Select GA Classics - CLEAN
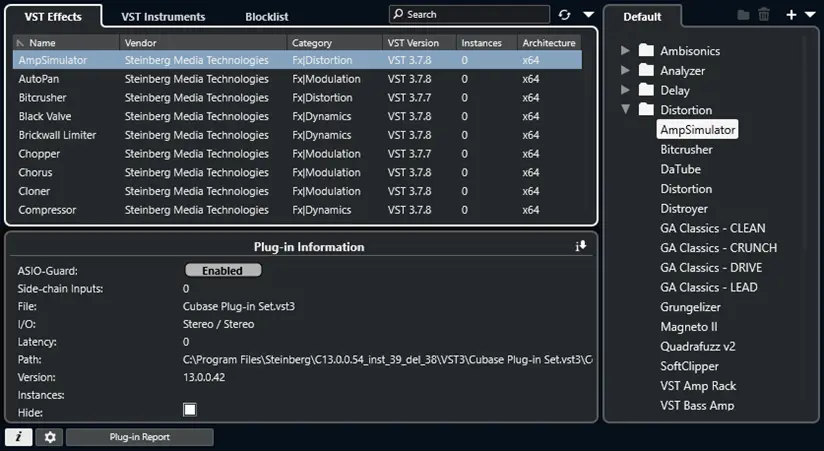 point(713,228)
